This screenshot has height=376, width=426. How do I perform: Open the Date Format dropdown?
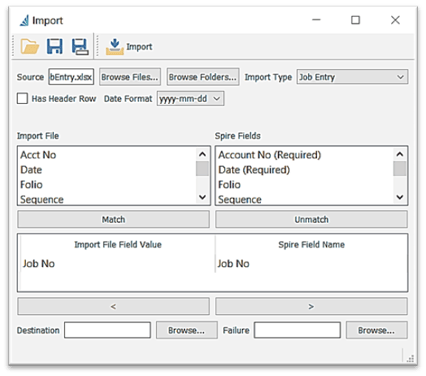[x=190, y=99]
